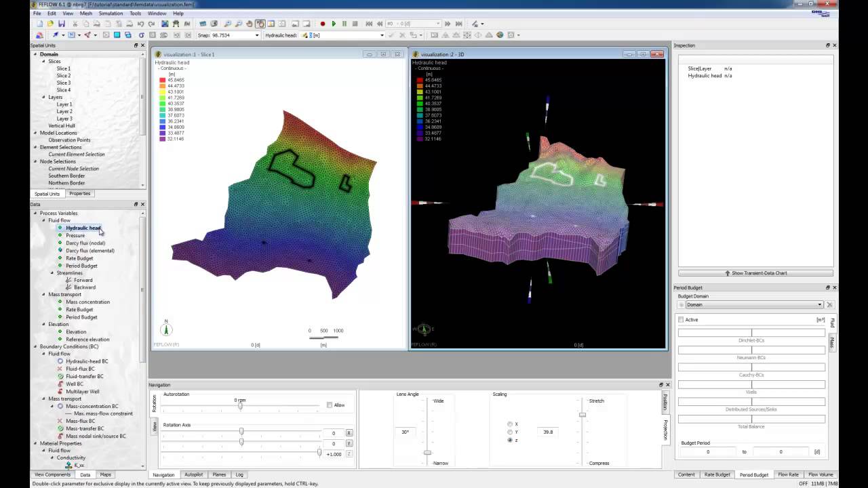
Task: Select the pan hand tool
Action: (249, 24)
